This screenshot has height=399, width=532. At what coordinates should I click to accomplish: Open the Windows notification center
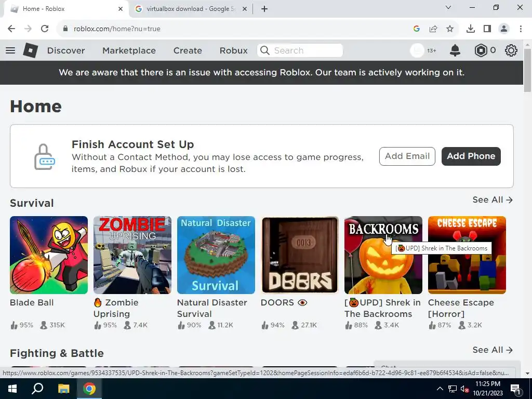click(x=515, y=389)
